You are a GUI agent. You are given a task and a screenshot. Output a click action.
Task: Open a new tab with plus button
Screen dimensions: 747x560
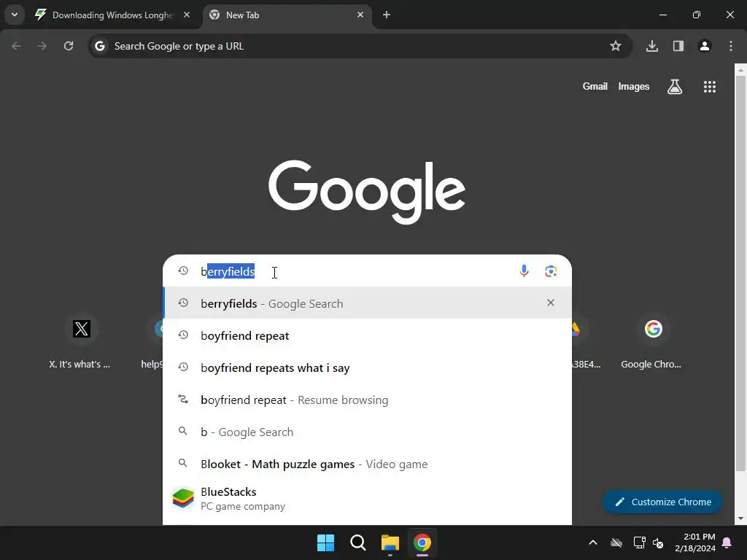coord(387,15)
